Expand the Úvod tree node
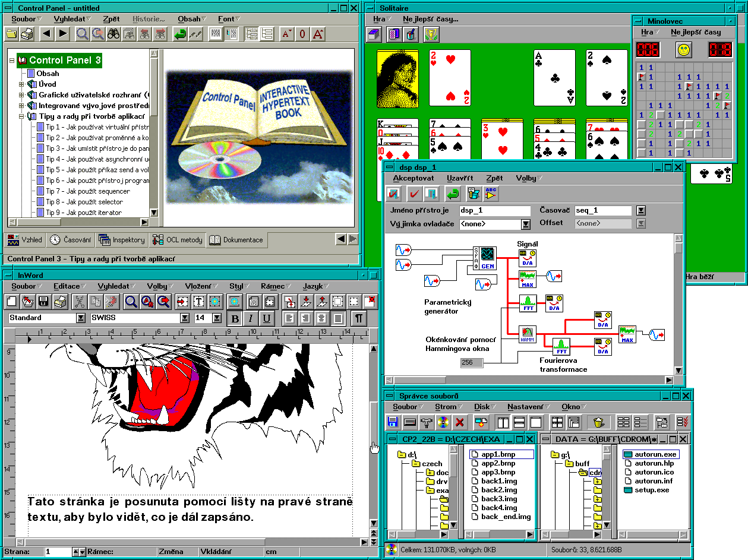Image resolution: width=748 pixels, height=560 pixels. coord(22,84)
